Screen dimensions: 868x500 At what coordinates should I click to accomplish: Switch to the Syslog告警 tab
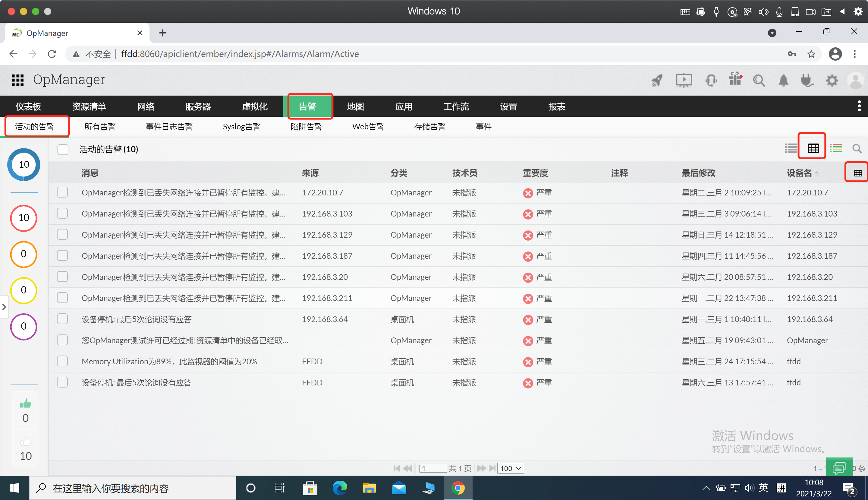pyautogui.click(x=242, y=127)
